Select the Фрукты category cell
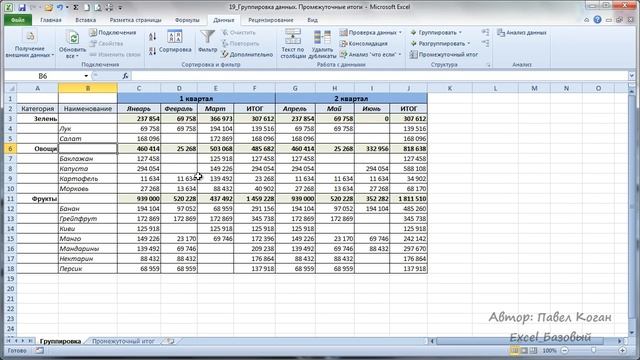The image size is (640, 360). [38, 199]
